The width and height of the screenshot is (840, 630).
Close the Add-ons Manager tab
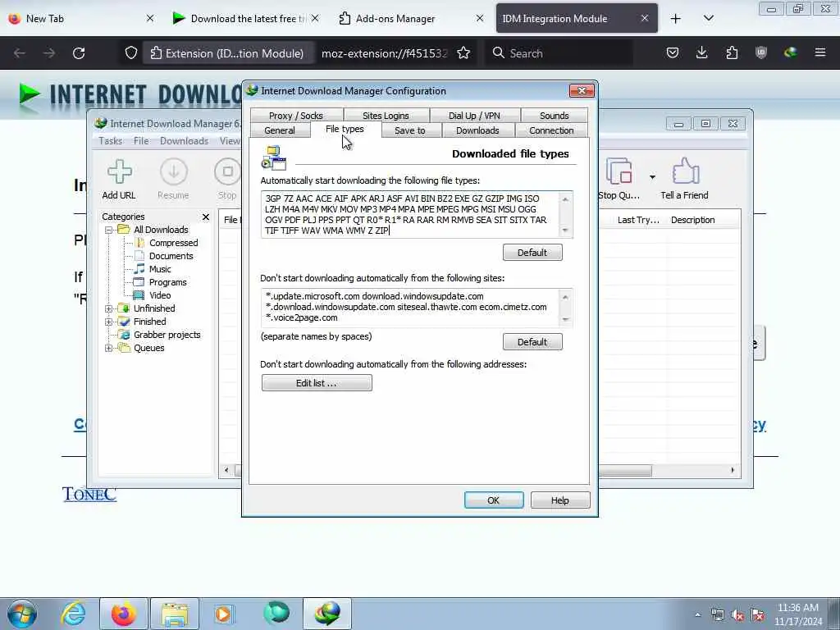(x=480, y=18)
